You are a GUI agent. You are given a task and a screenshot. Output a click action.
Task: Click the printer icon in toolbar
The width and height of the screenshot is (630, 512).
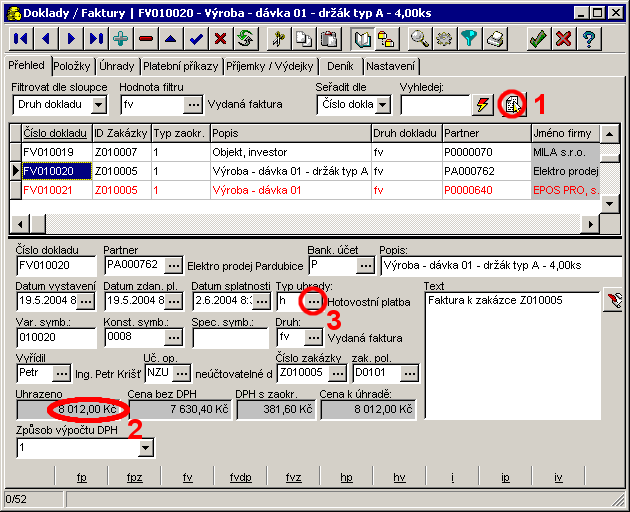495,39
